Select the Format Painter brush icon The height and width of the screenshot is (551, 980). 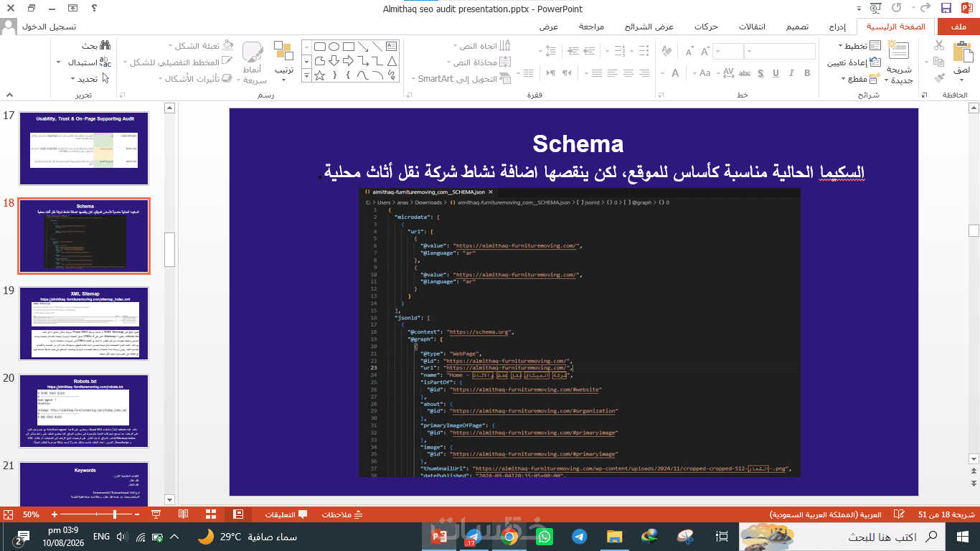(x=939, y=78)
